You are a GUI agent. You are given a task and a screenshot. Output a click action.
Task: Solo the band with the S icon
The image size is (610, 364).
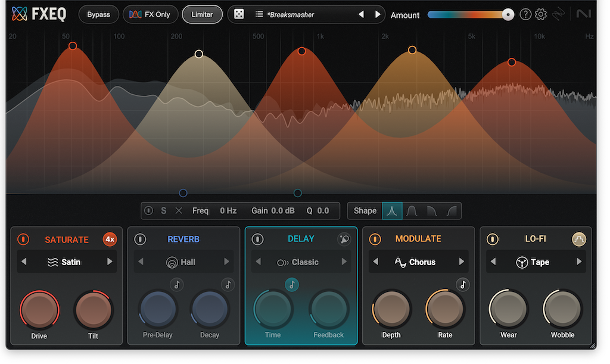pyautogui.click(x=163, y=211)
